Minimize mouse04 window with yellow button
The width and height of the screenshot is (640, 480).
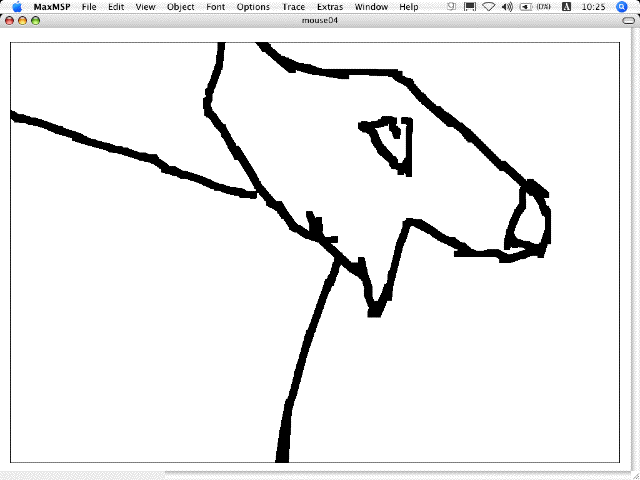tap(22, 20)
